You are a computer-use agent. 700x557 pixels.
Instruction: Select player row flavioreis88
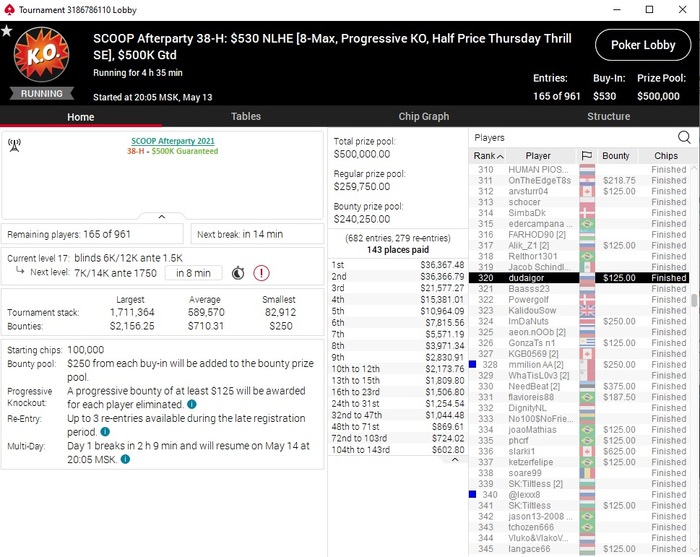coord(579,397)
